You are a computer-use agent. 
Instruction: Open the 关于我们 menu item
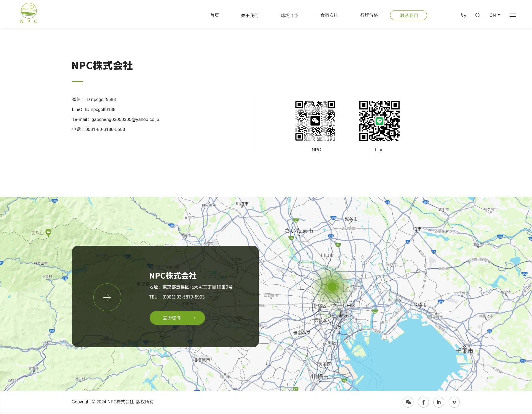pyautogui.click(x=250, y=15)
